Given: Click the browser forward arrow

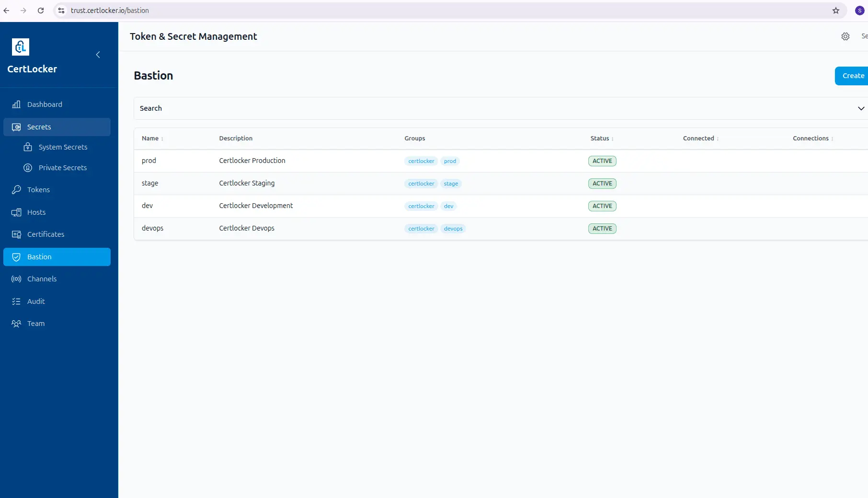Looking at the screenshot, I should pyautogui.click(x=23, y=11).
